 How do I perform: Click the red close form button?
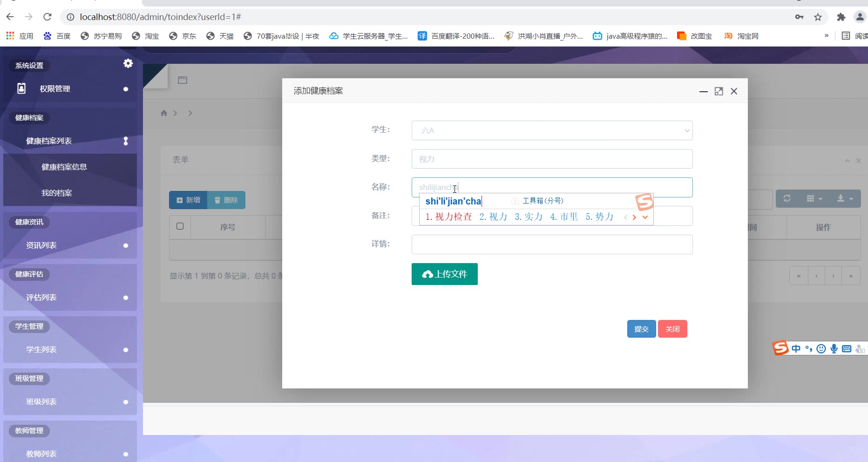click(x=672, y=329)
